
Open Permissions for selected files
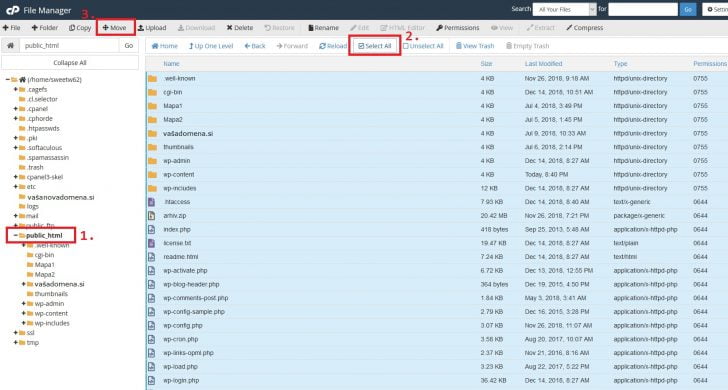457,28
